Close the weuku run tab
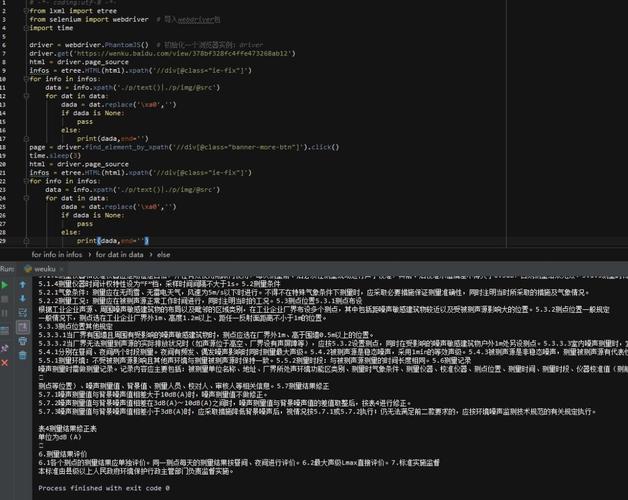Screen dimensions: 628x500 62,269
